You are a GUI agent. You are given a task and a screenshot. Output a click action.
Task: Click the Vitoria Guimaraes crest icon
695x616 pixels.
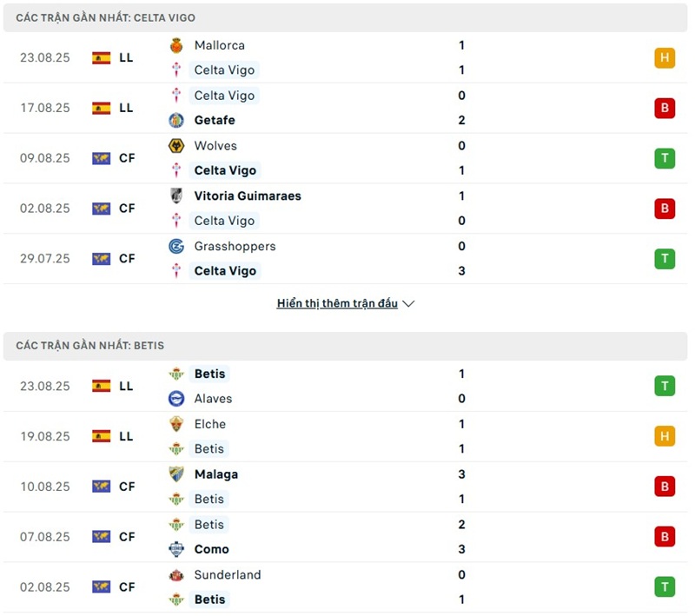pyautogui.click(x=176, y=196)
